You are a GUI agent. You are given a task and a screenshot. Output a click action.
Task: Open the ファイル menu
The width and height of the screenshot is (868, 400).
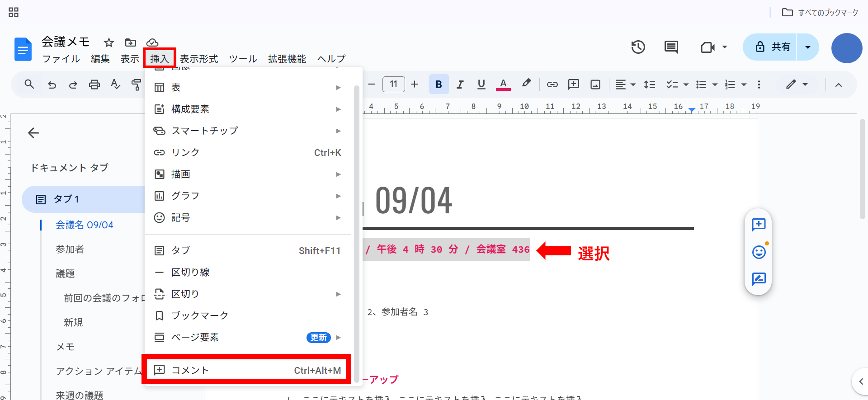click(61, 59)
